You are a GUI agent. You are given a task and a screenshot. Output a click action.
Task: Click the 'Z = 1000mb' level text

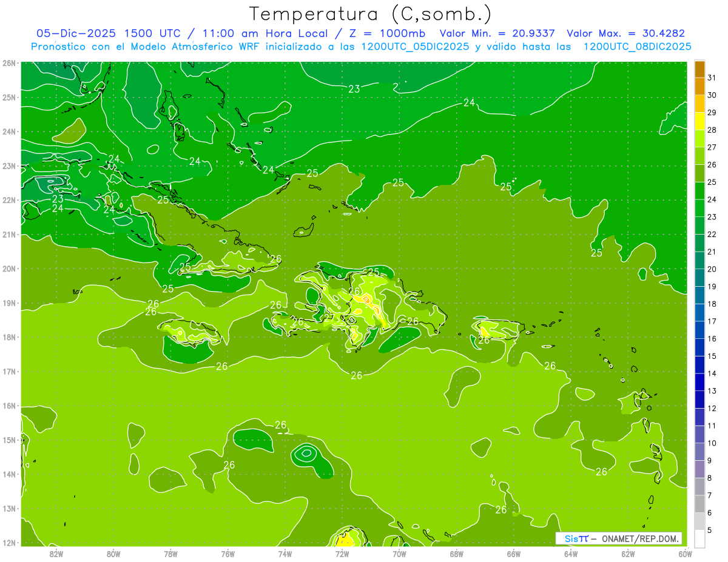pyautogui.click(x=386, y=33)
